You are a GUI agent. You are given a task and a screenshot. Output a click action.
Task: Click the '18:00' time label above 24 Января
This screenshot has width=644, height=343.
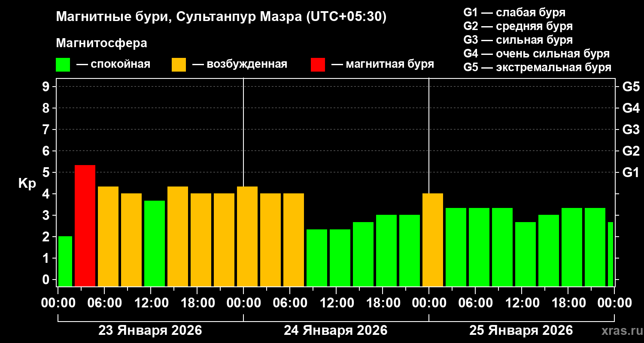tap(383, 303)
